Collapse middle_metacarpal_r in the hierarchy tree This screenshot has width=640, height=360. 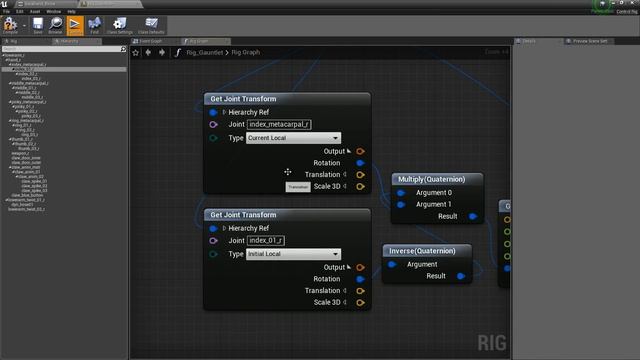10,83
